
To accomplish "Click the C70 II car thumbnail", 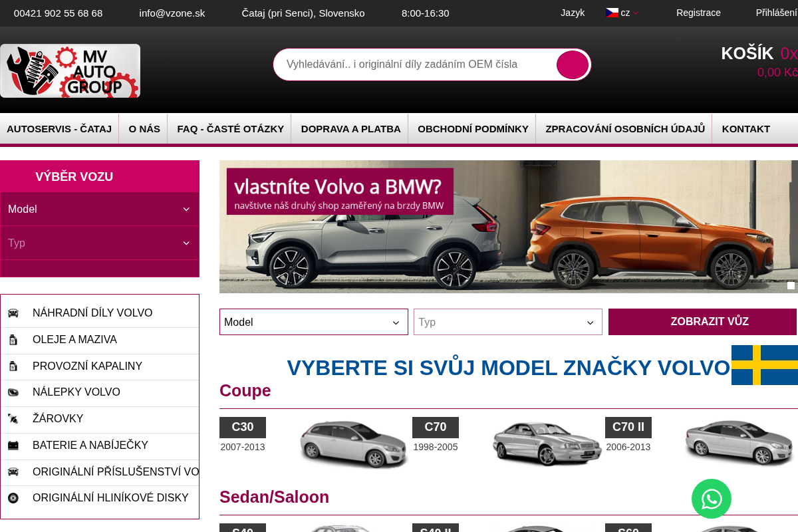I will [739, 444].
